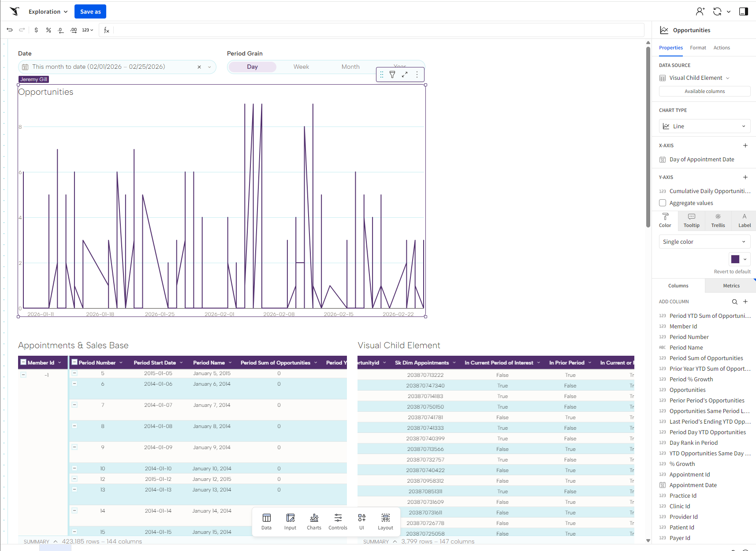Open the Line chart type dropdown
756x551 pixels.
point(704,126)
